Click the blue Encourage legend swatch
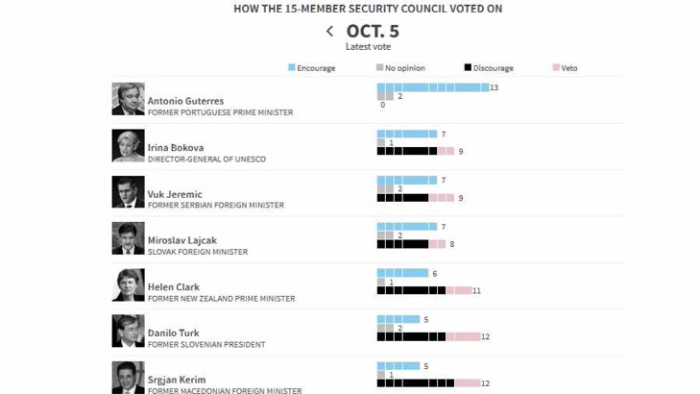700x394 pixels. coord(292,67)
